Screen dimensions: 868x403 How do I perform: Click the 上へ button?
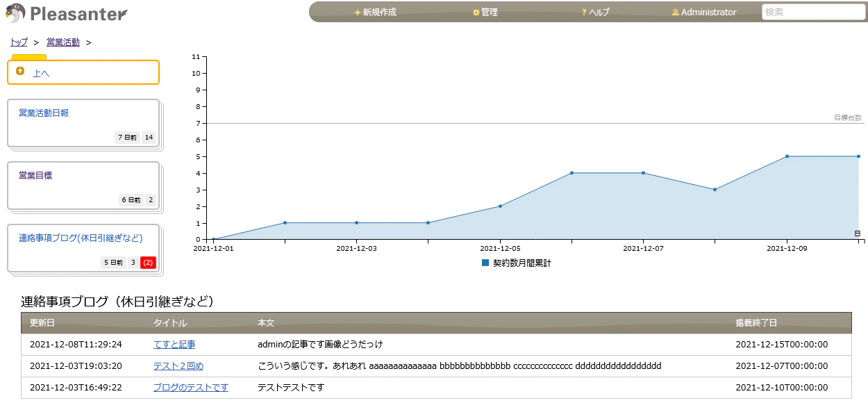(83, 72)
